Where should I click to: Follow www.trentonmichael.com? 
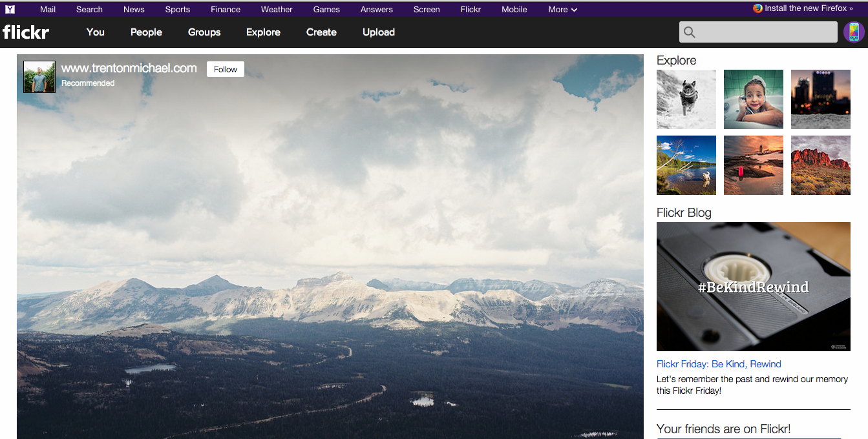click(x=226, y=69)
